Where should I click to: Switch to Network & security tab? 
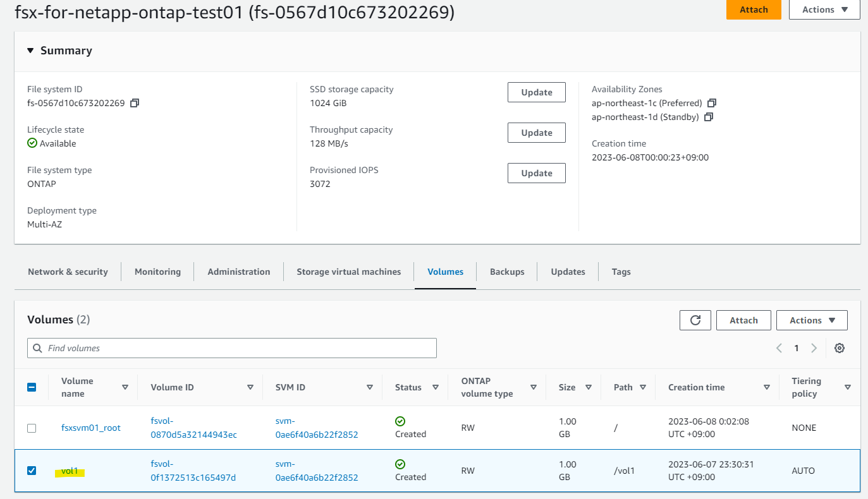click(68, 272)
